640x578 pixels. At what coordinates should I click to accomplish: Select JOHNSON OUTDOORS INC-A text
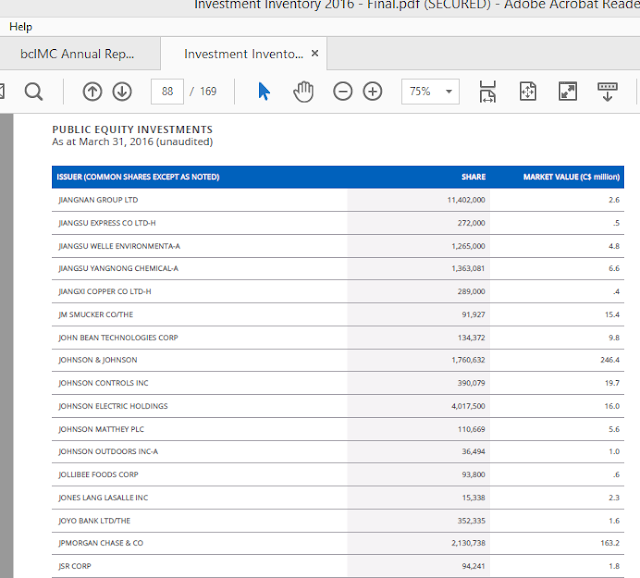click(x=108, y=451)
